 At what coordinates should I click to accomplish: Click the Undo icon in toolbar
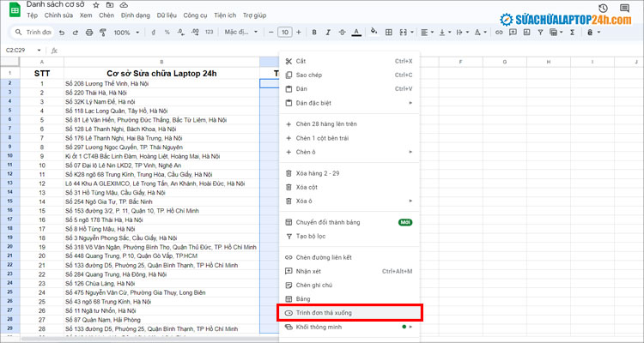coord(61,33)
